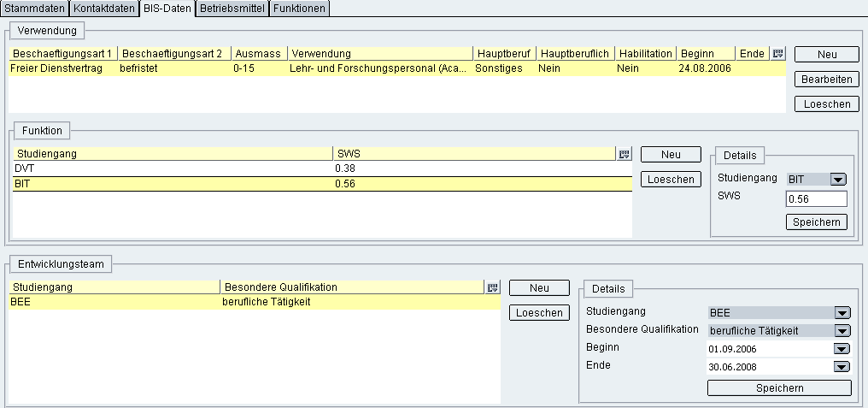Open the Betriebsmittel tab
This screenshot has height=408, width=868.
coord(232,8)
